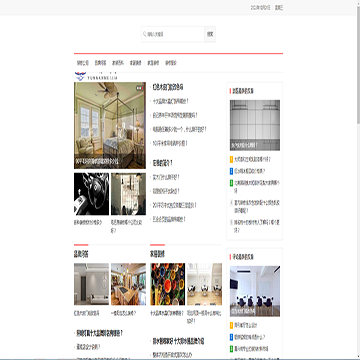The height and width of the screenshot is (360, 360).
Task: Click the site logo with blue emblem
Action: click(x=97, y=76)
